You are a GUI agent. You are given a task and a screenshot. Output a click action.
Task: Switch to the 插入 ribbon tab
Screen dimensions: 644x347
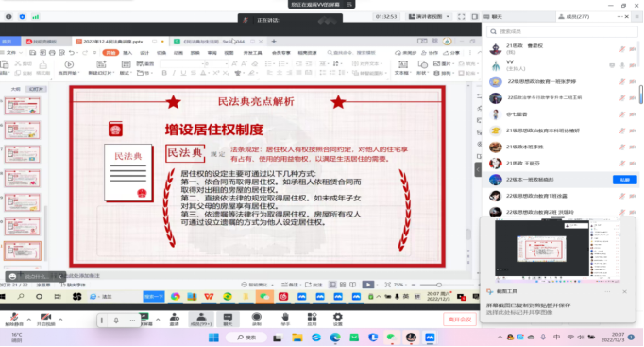127,53
